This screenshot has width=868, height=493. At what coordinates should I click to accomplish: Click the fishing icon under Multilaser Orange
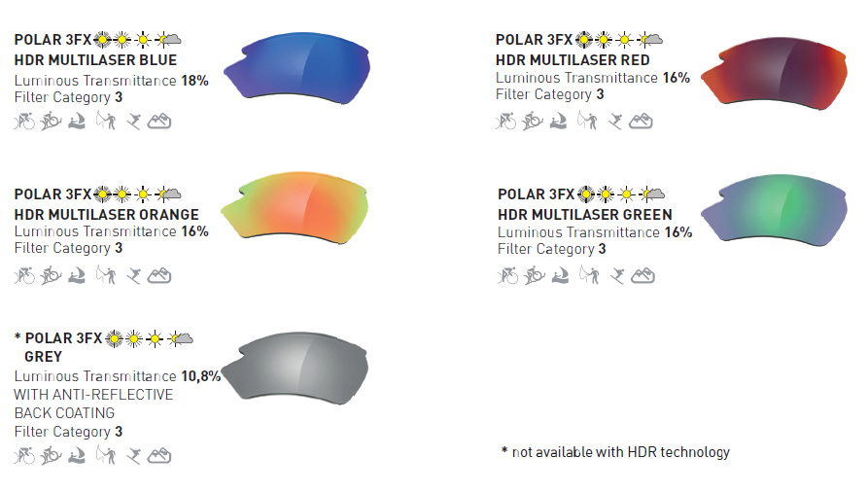tap(105, 275)
